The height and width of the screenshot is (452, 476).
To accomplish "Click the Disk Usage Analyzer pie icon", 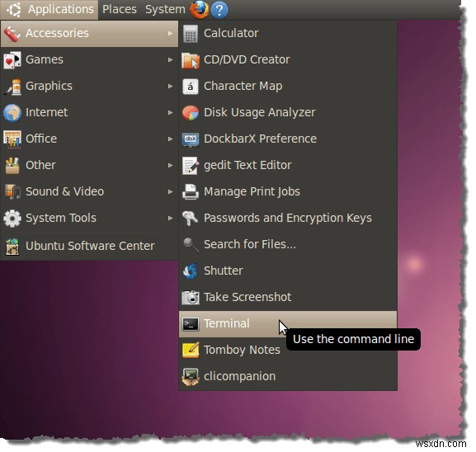I will (191, 113).
